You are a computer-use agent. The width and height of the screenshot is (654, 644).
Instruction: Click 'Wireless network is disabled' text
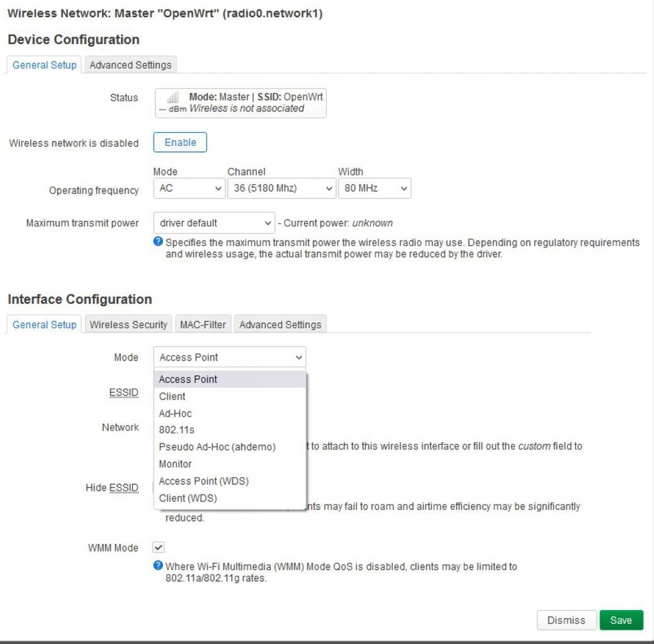74,143
